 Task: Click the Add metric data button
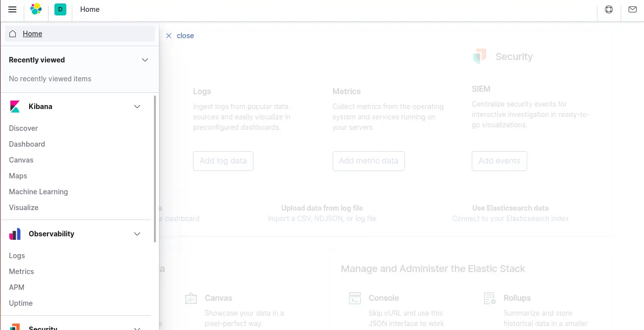coord(369,161)
